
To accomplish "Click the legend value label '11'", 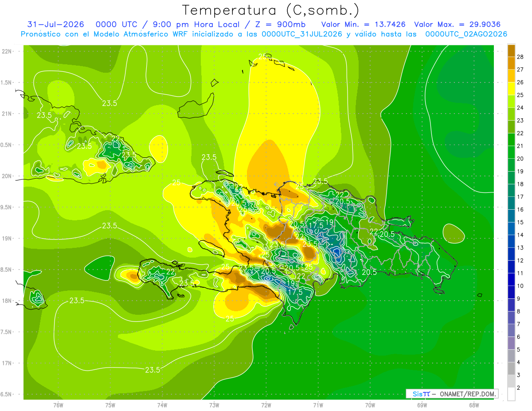I will 520,273.
